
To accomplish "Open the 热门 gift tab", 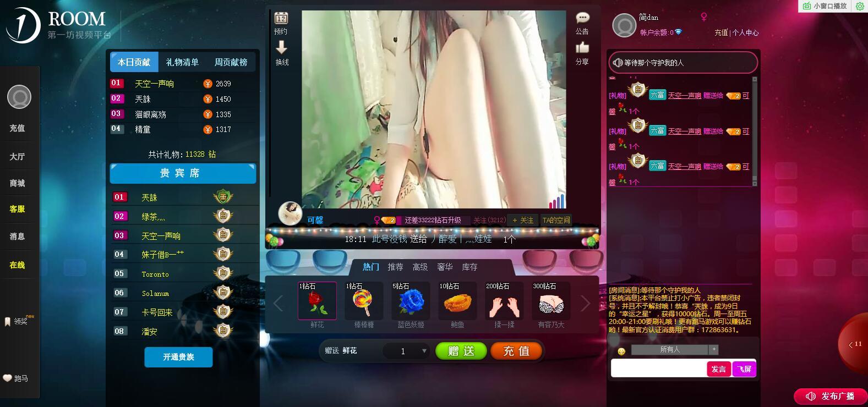I will pyautogui.click(x=371, y=267).
